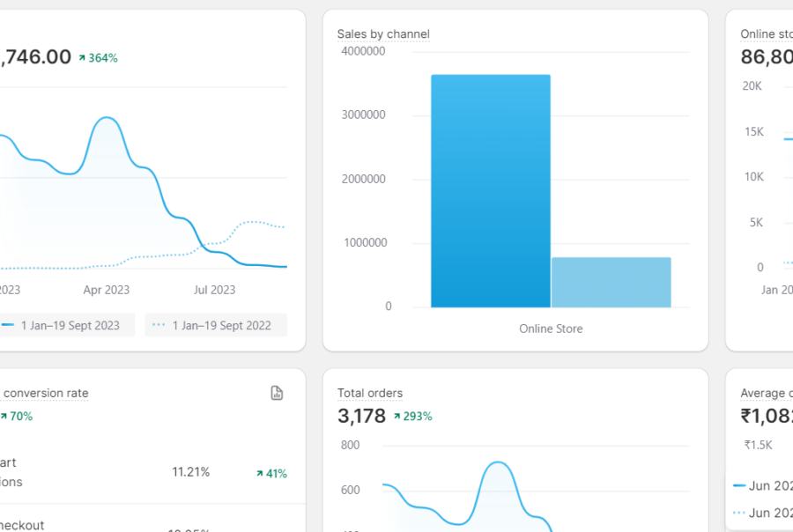Screen dimensions: 793x532
Task: Click the 11.21% conversion value
Action: pyautogui.click(x=191, y=472)
